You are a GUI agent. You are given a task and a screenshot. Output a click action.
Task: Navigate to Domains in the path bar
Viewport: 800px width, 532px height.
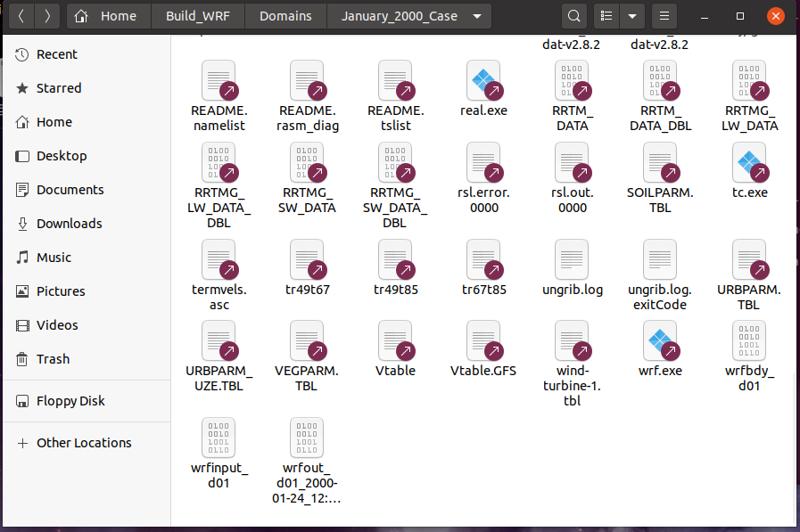[x=285, y=16]
